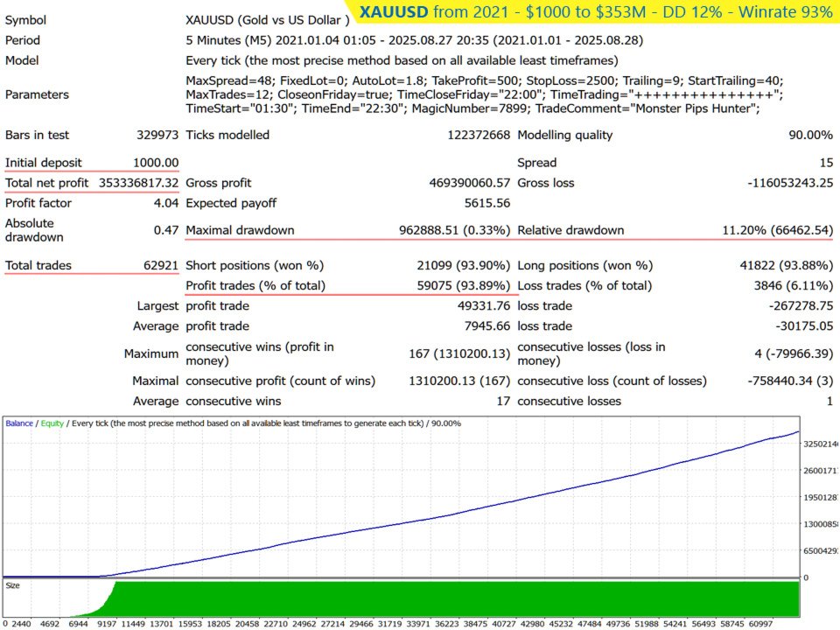
Task: Click the parameter line starting 'MaxSpread=48; FixedLot=0'
Action: point(484,80)
